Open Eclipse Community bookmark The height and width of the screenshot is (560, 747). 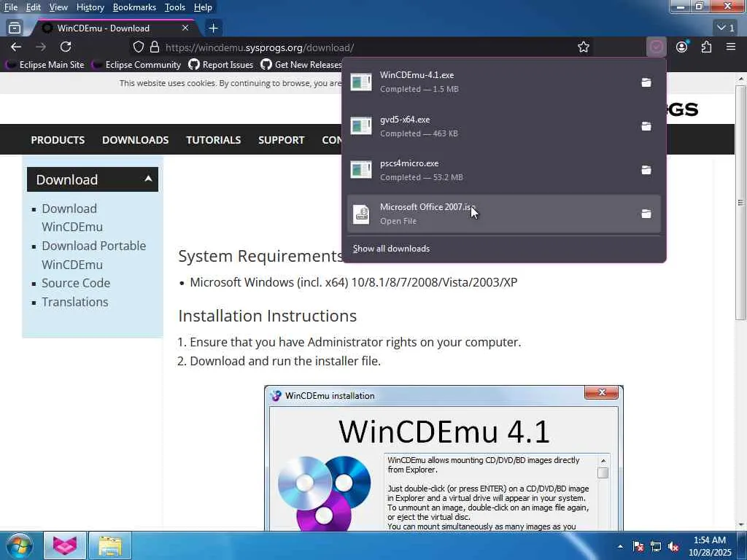pyautogui.click(x=136, y=65)
